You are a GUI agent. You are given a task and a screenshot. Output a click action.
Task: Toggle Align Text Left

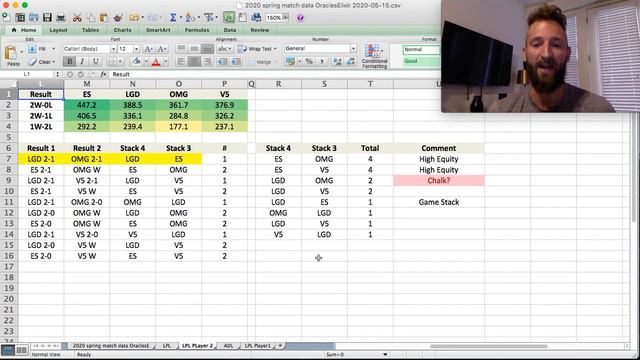tap(181, 62)
